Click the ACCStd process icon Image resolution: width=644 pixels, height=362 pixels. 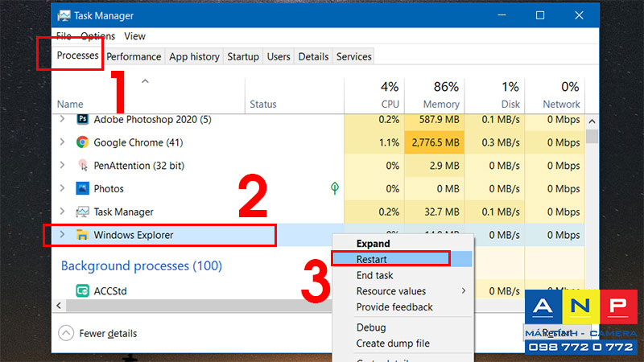click(x=82, y=290)
